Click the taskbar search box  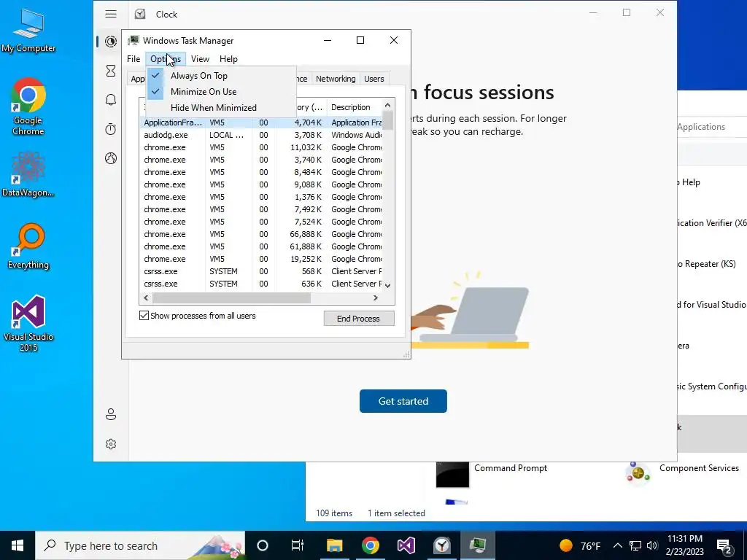click(140, 545)
